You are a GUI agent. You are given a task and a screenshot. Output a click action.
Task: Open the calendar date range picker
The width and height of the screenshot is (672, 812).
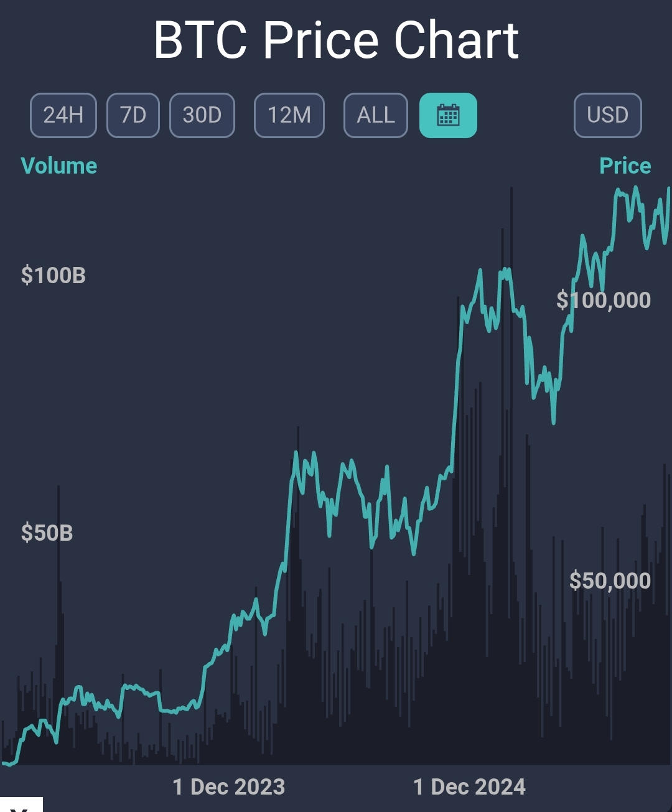click(x=448, y=115)
